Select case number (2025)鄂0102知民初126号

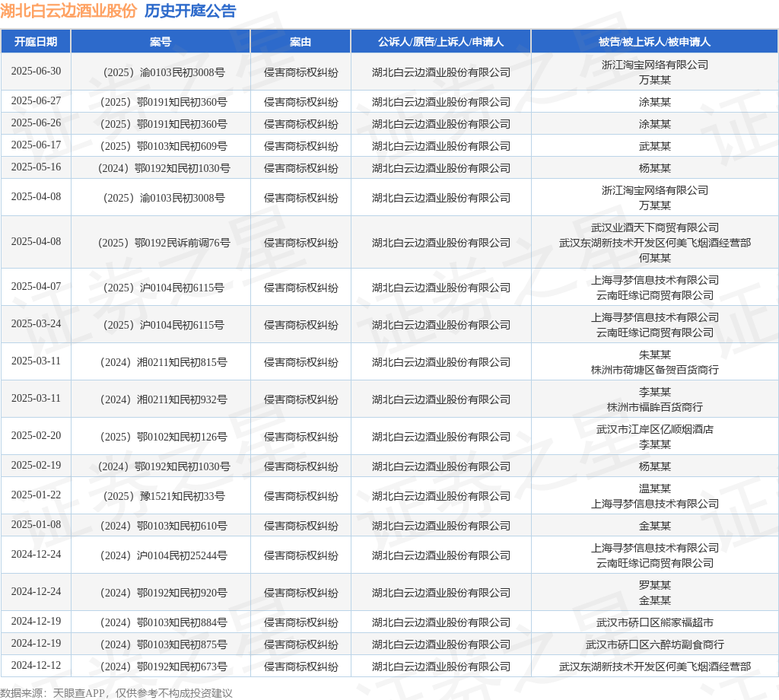164,437
